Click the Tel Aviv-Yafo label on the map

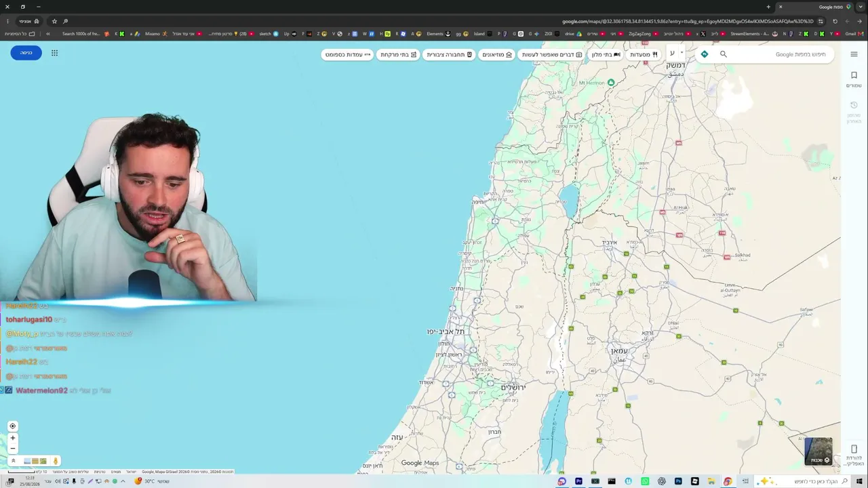[446, 331]
